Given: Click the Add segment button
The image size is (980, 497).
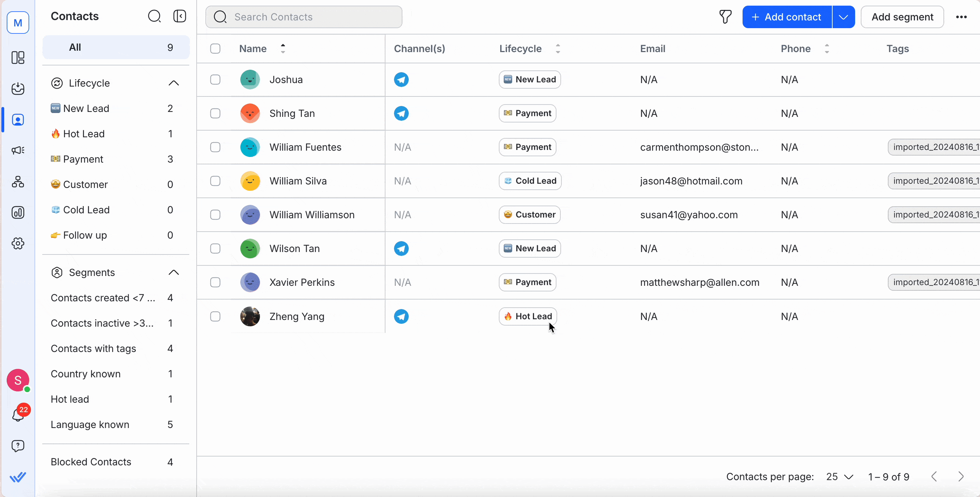Looking at the screenshot, I should 902,17.
